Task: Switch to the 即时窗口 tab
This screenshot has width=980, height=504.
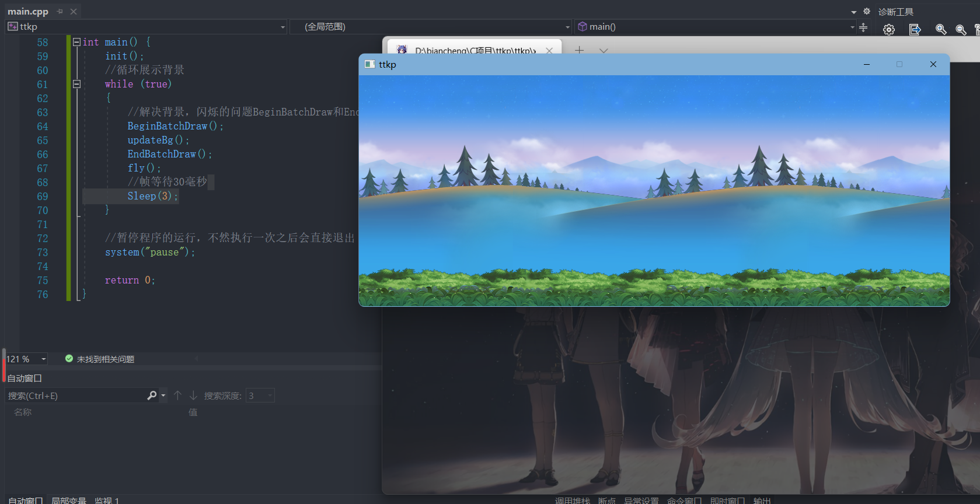Action: pyautogui.click(x=728, y=501)
